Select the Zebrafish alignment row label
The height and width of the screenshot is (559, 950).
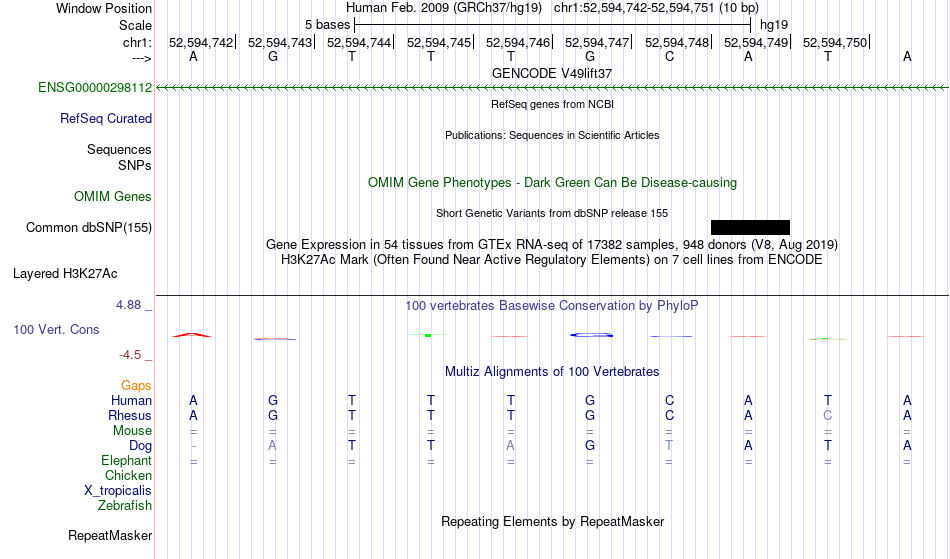coord(125,506)
